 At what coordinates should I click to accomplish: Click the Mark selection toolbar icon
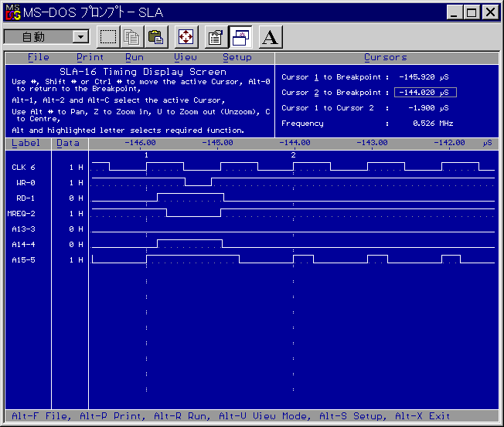click(x=109, y=36)
